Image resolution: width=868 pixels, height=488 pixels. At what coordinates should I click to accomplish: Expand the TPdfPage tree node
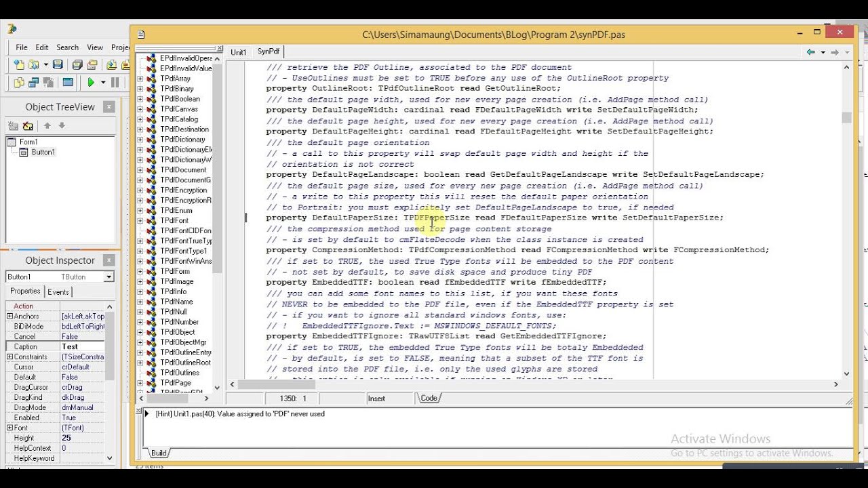point(140,383)
